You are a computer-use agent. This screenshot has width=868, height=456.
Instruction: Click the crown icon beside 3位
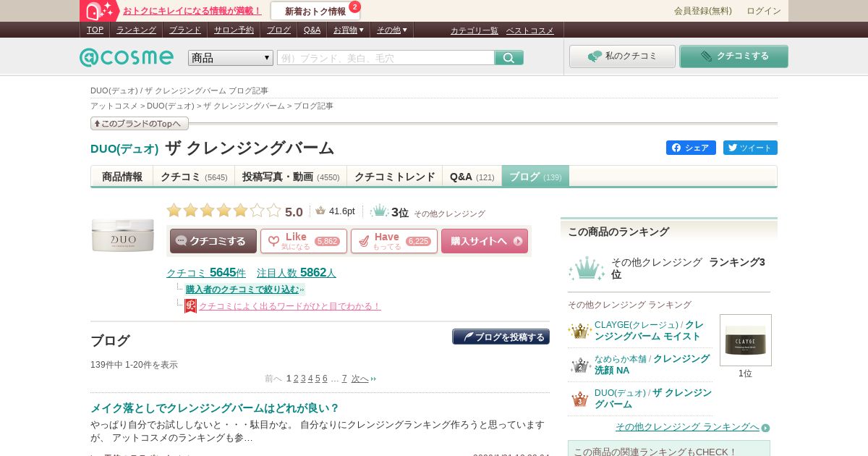click(379, 211)
